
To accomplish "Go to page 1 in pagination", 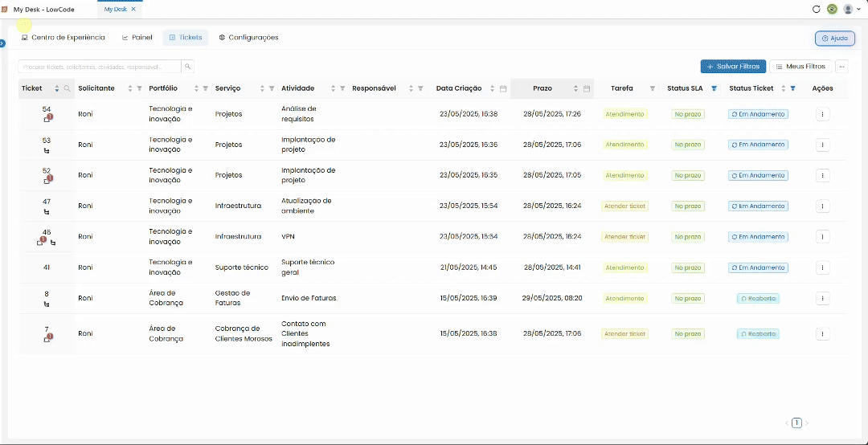I will (x=796, y=423).
